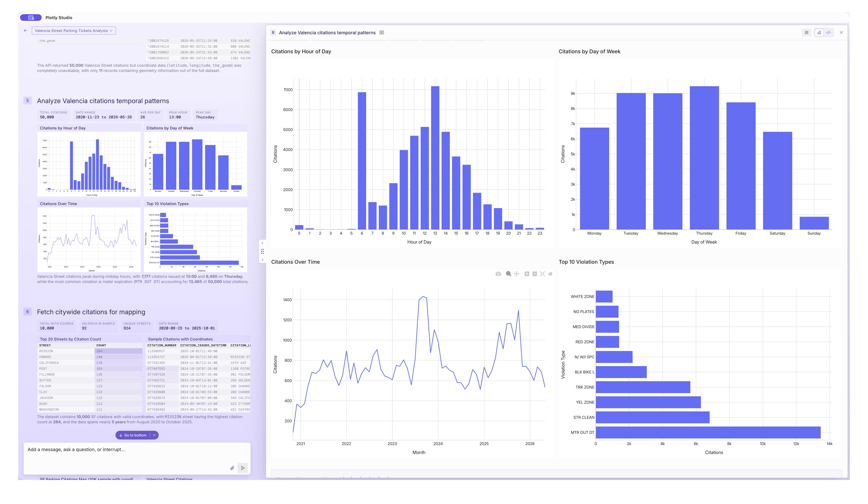The width and height of the screenshot is (868, 504).
Task: Click step number 5 badge
Action: point(28,101)
